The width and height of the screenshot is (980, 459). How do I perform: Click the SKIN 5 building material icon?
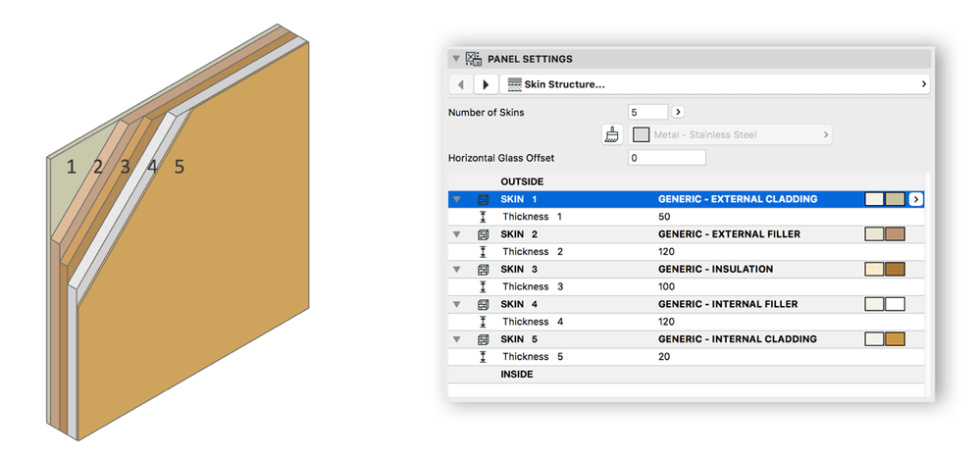[x=483, y=339]
